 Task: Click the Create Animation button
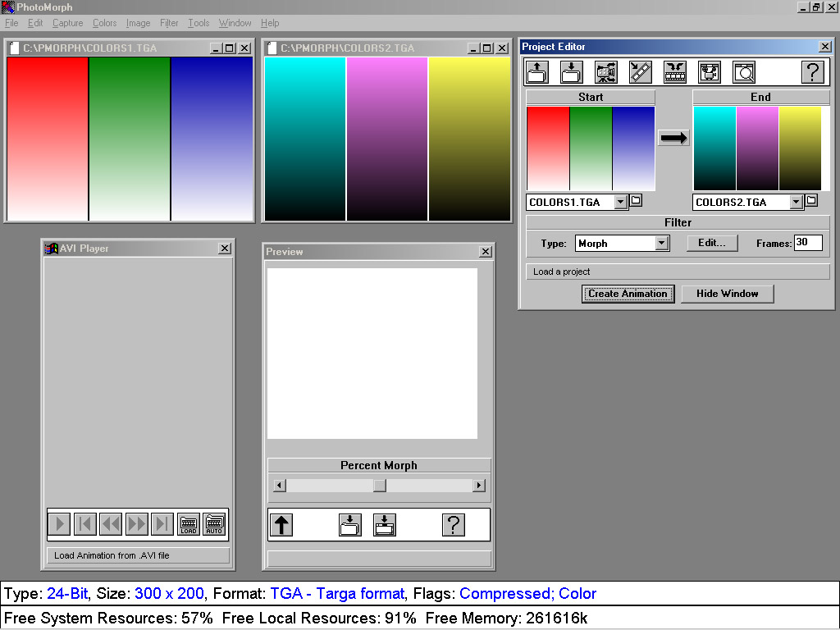pyautogui.click(x=628, y=294)
